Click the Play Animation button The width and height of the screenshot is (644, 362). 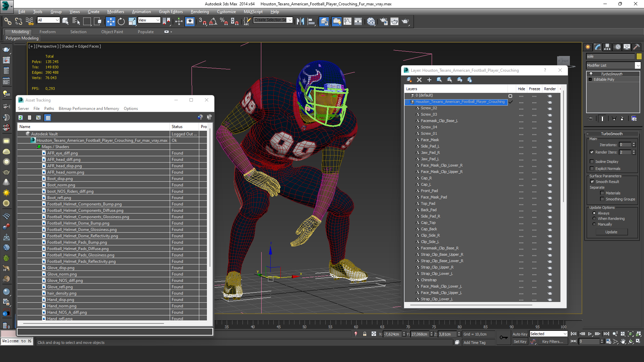pos(590,334)
